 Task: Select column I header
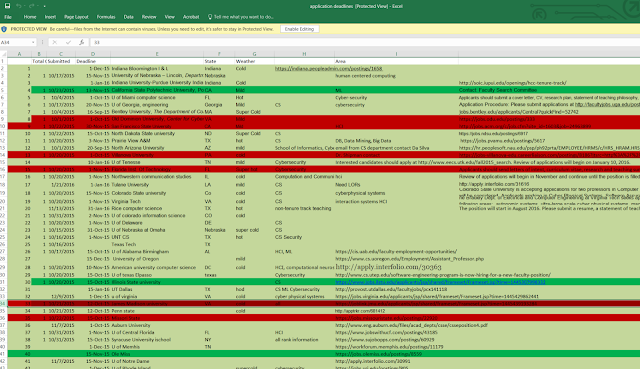(396, 54)
